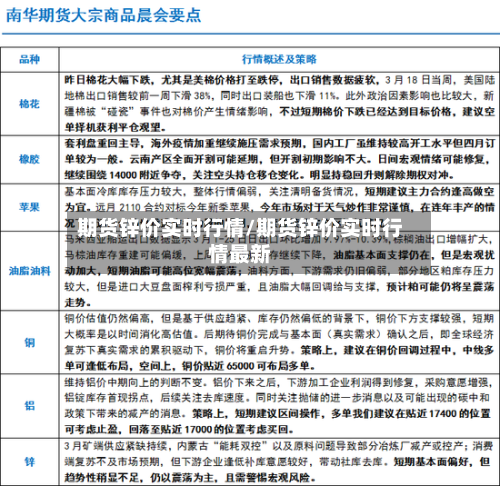The width and height of the screenshot is (500, 486).
Task: Click the 铝 row label
Action: point(30,406)
